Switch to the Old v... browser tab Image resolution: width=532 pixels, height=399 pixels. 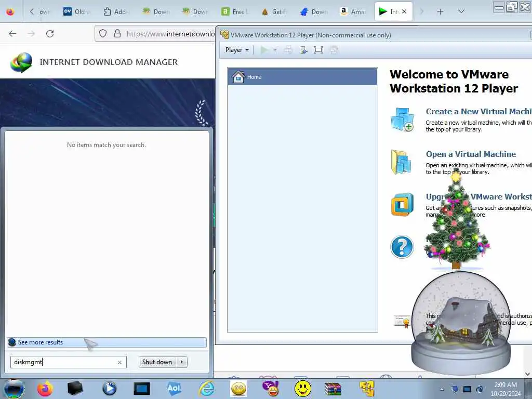tap(77, 11)
